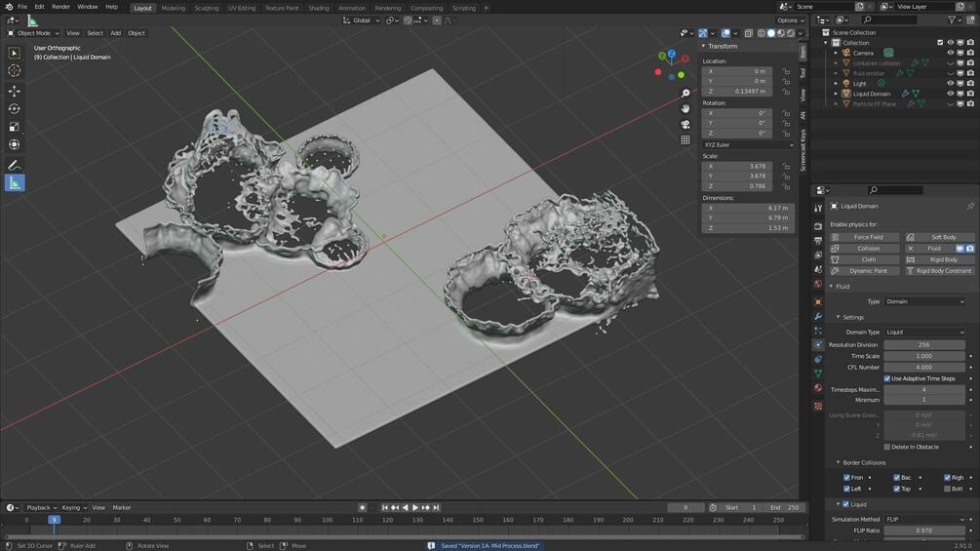This screenshot has width=980, height=551.
Task: Enable Delete In Obstacle checkbox
Action: 887,447
